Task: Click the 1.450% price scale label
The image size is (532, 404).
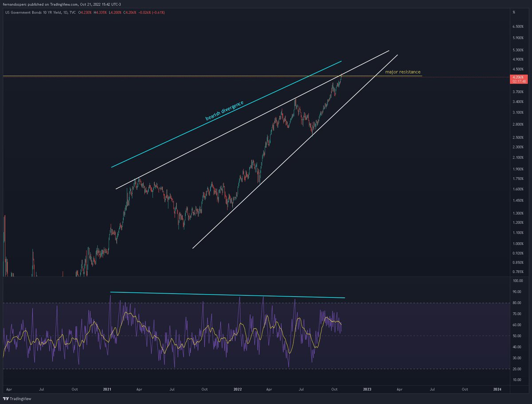Action: tap(518, 201)
